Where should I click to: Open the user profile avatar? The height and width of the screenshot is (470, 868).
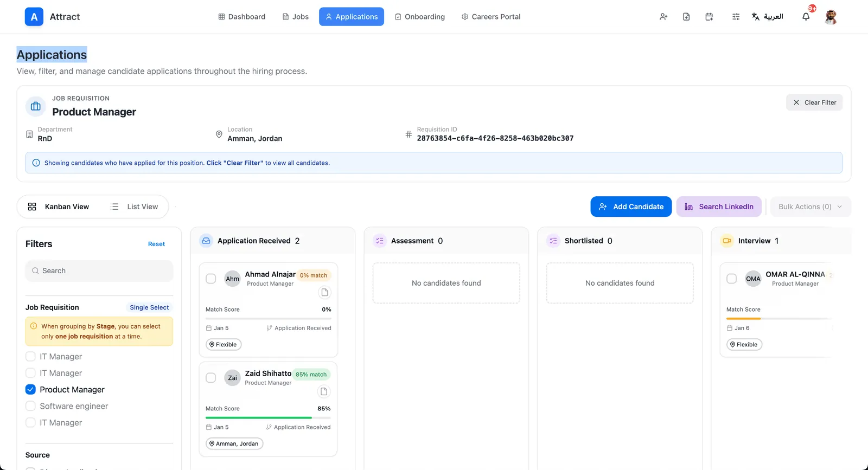(x=831, y=17)
